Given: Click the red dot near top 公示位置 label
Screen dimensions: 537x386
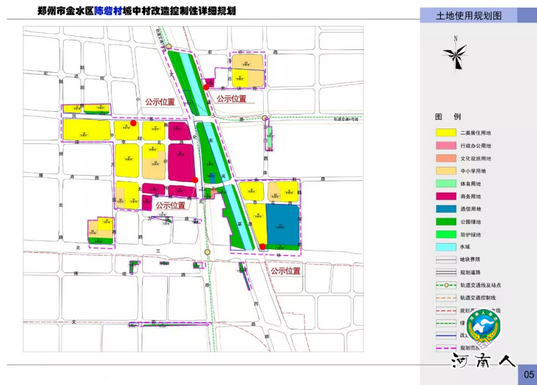Looking at the screenshot, I should 206,87.
